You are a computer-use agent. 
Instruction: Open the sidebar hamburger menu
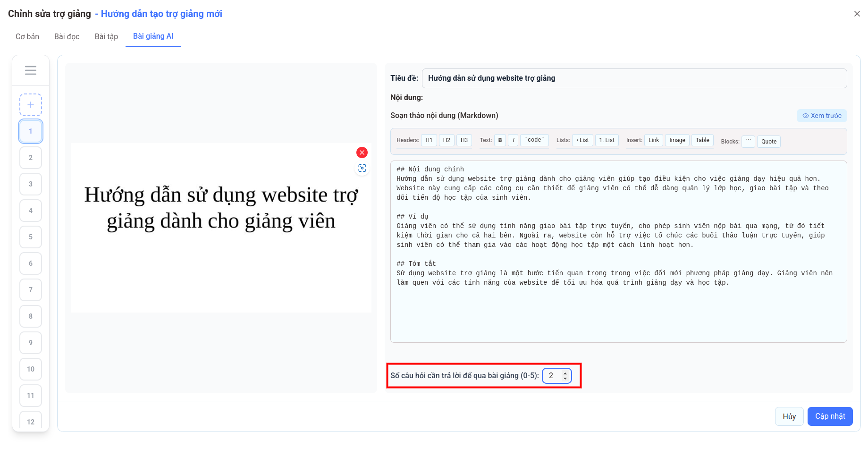tap(30, 70)
